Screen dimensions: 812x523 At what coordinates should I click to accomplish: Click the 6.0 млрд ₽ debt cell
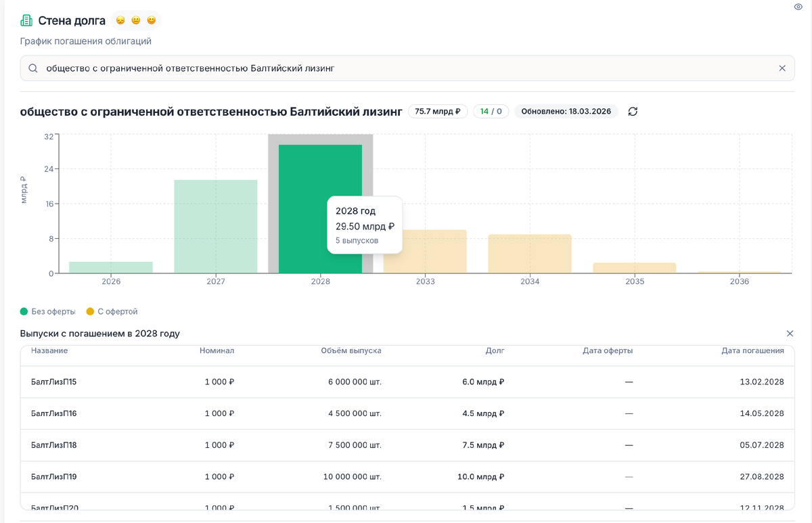pyautogui.click(x=483, y=382)
